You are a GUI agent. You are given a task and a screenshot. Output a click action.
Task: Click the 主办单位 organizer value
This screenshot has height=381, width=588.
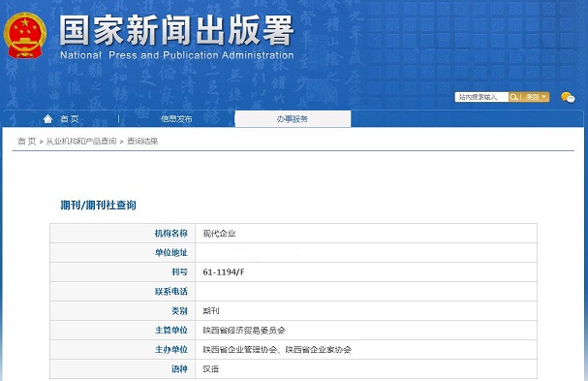point(277,350)
